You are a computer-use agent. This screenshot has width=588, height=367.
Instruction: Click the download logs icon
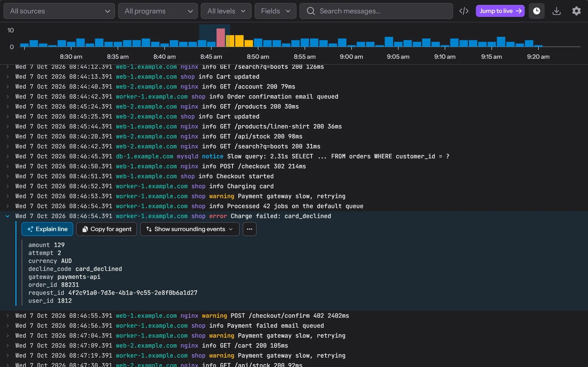pos(557,11)
